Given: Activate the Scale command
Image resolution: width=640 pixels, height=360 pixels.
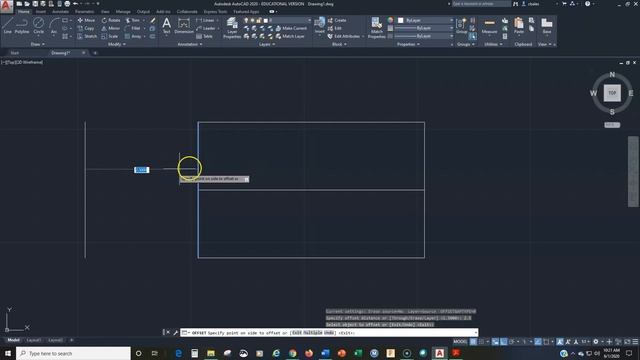Looking at the screenshot, I should tap(110, 36).
